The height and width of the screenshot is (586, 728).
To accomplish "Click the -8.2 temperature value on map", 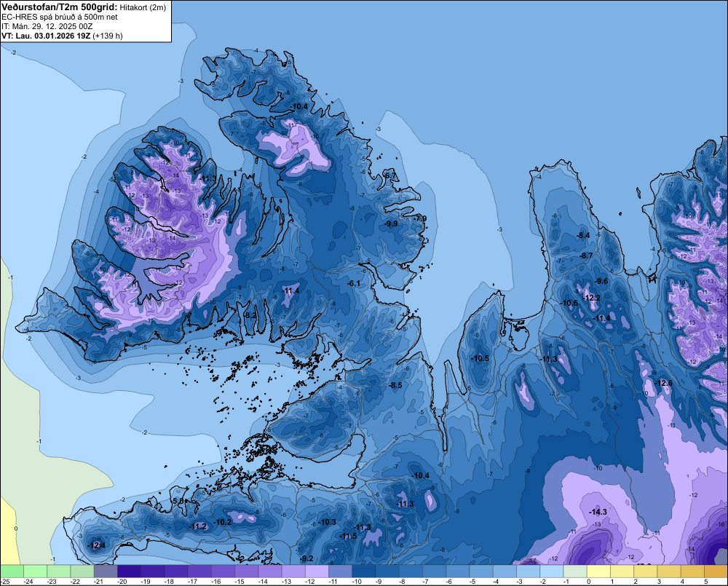I will click(x=250, y=315).
